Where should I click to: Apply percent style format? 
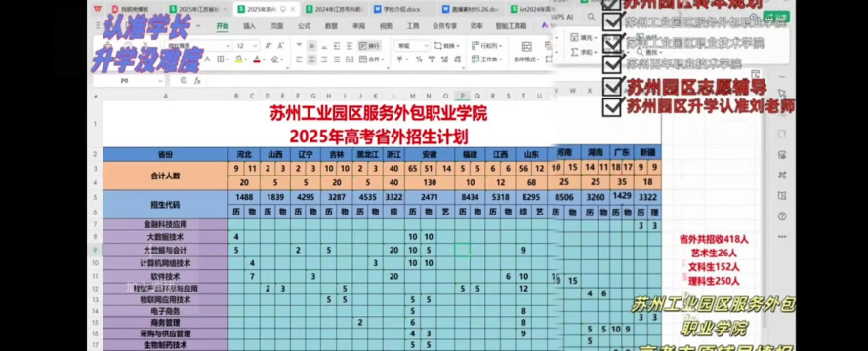[419, 59]
